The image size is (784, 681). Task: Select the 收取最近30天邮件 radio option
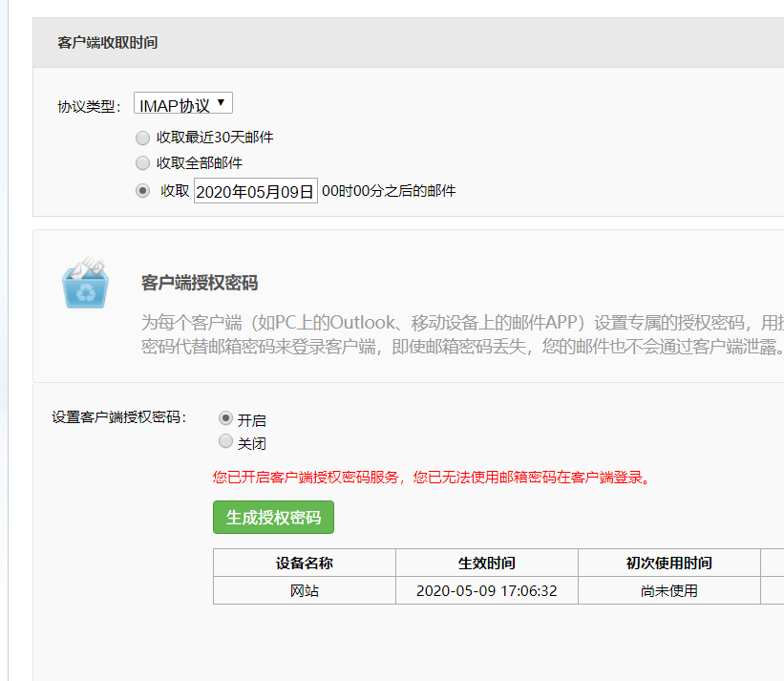pos(143,137)
